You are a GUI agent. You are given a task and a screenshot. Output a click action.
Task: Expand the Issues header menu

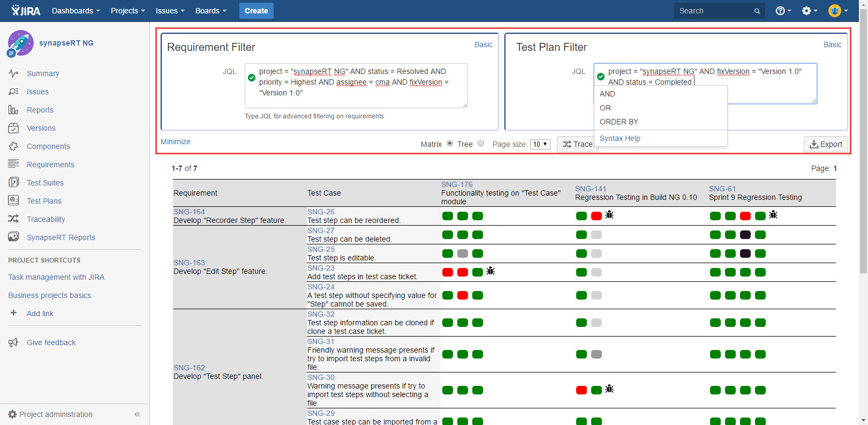pyautogui.click(x=170, y=11)
